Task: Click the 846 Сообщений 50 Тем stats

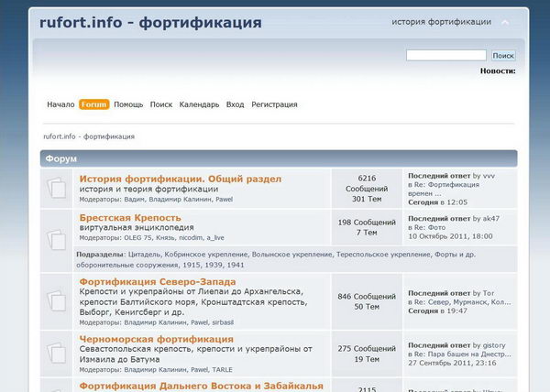Action: coord(367,301)
